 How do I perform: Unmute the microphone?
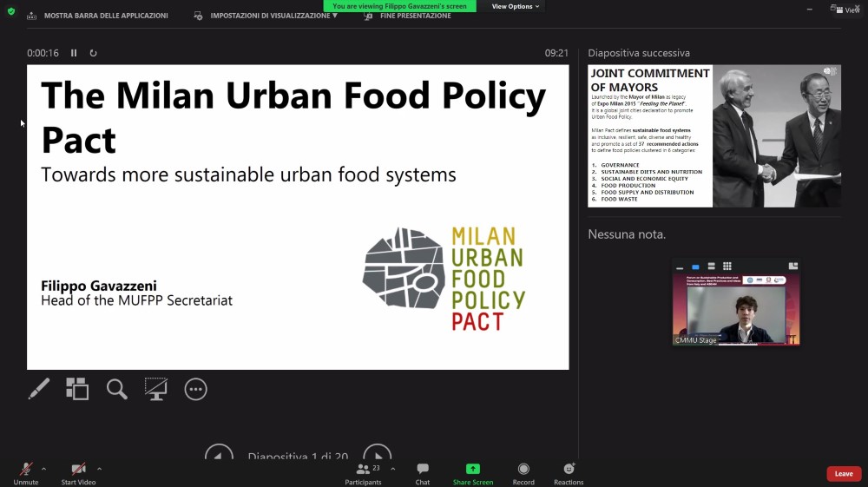pos(26,473)
